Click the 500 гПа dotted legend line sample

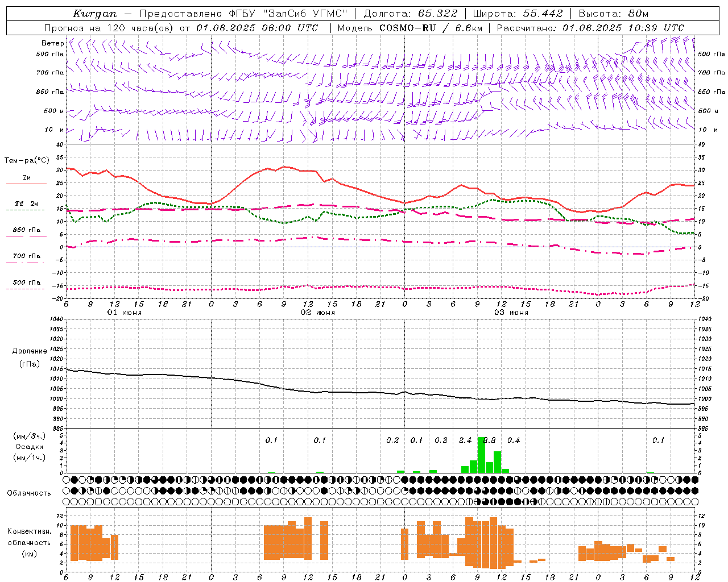point(25,289)
